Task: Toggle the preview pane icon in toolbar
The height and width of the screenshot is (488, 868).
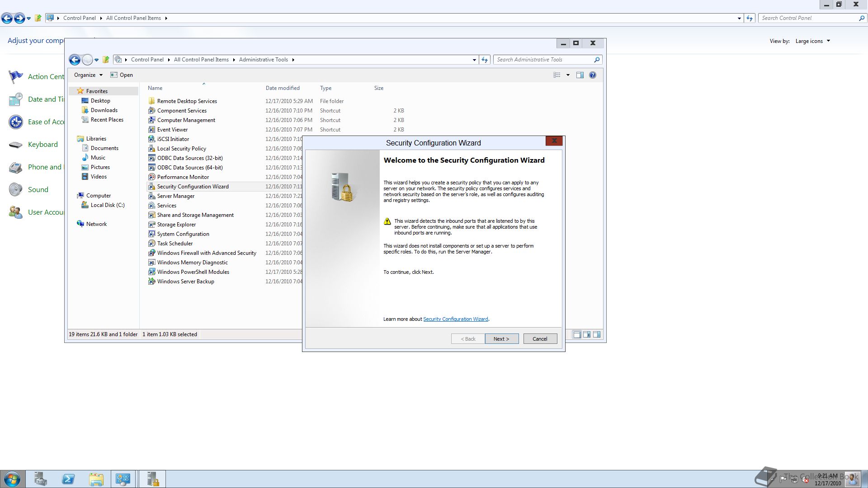Action: (x=580, y=75)
